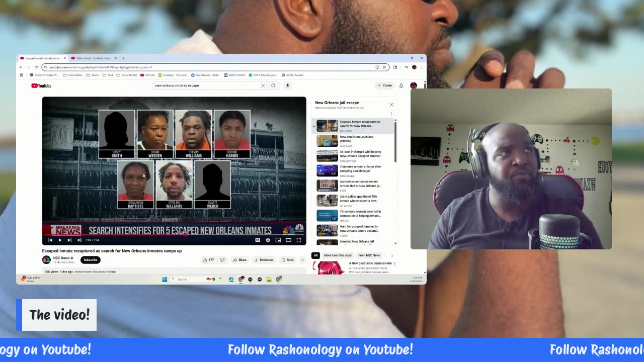
Task: Open video player settings gear
Action: [268, 240]
